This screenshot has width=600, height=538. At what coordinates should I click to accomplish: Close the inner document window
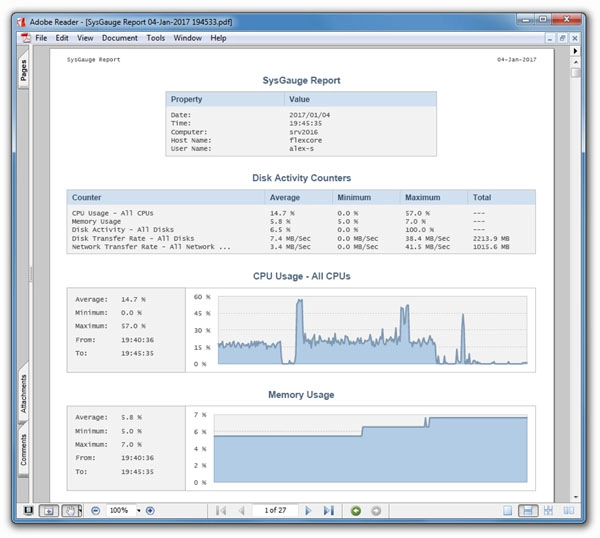(575, 38)
